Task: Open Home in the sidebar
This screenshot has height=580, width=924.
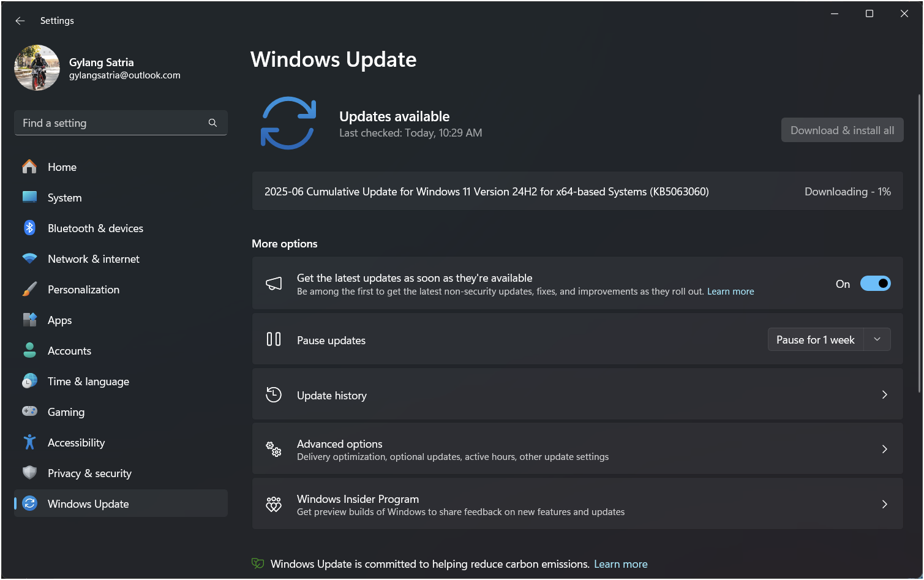Action: 121,167
